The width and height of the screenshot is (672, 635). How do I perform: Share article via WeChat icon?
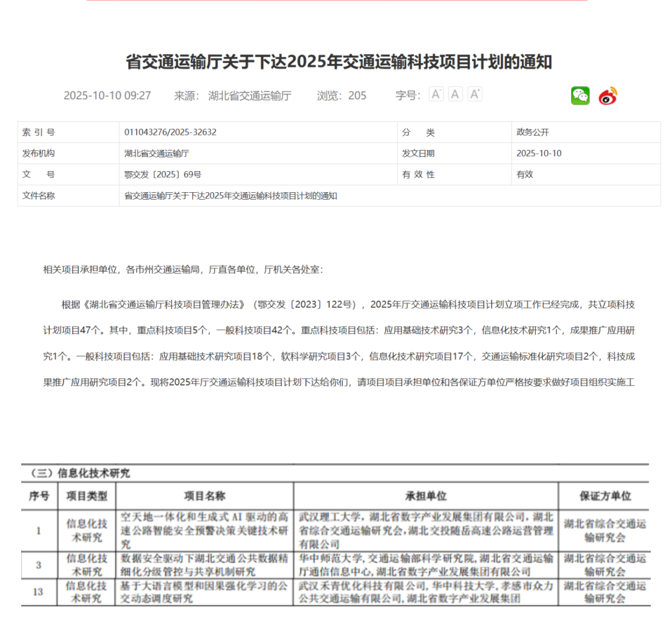point(580,96)
